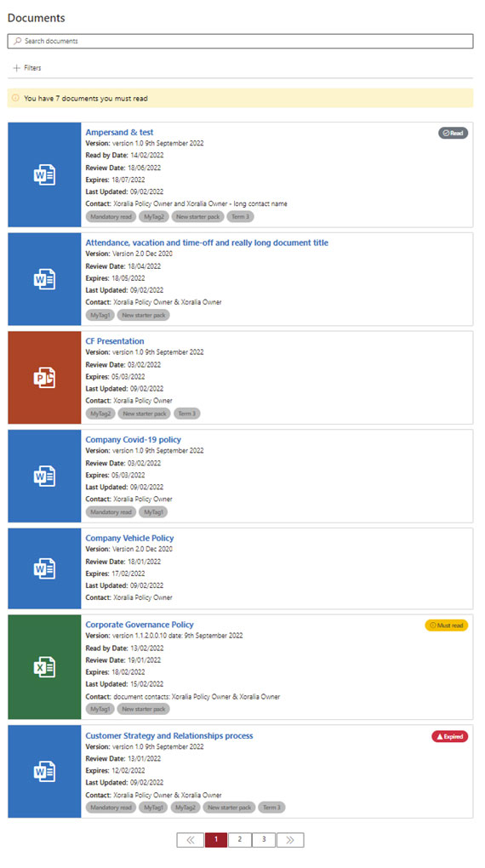485x868 pixels.
Task: Open the Company Vehicle Policy document link
Action: 129,538
